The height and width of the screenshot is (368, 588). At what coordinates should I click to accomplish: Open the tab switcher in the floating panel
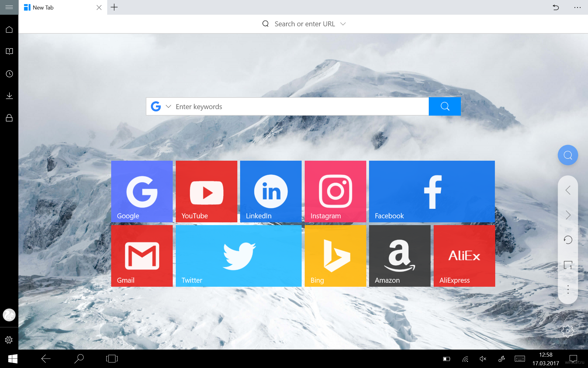[x=568, y=265]
